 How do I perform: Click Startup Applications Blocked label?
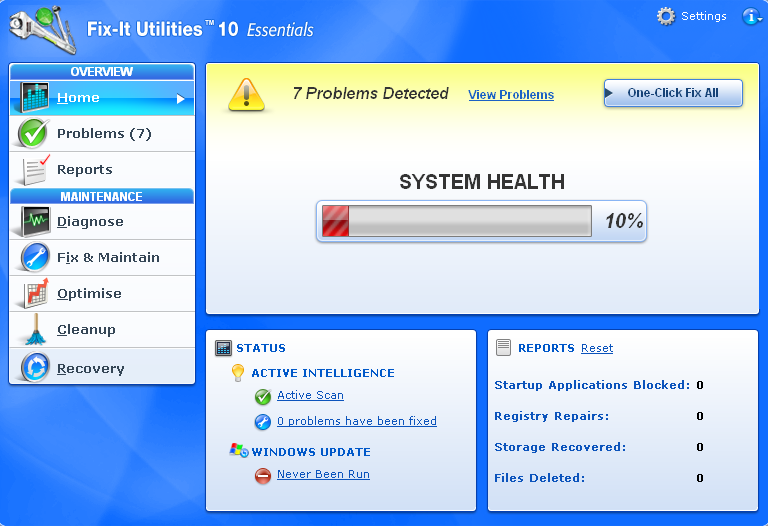click(x=592, y=385)
